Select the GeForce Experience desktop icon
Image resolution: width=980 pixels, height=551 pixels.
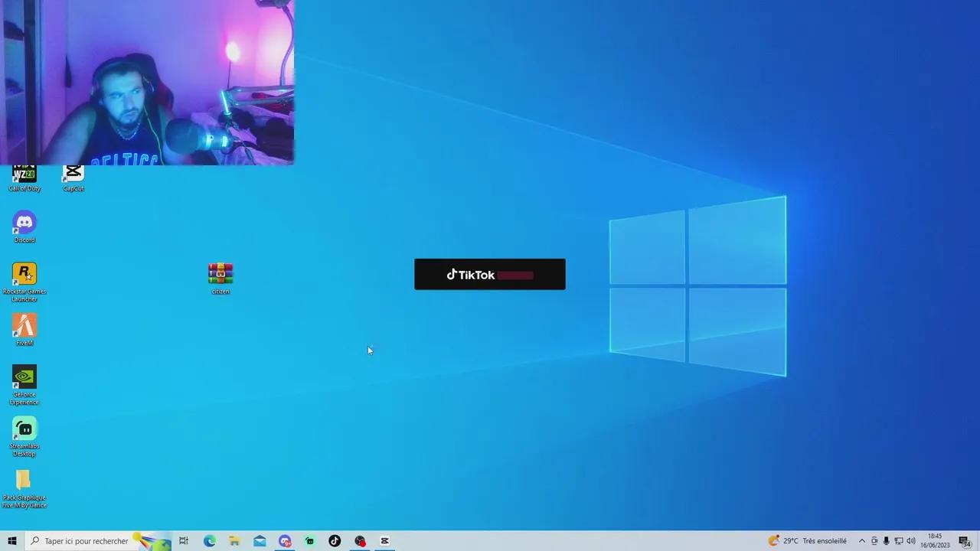tap(24, 385)
